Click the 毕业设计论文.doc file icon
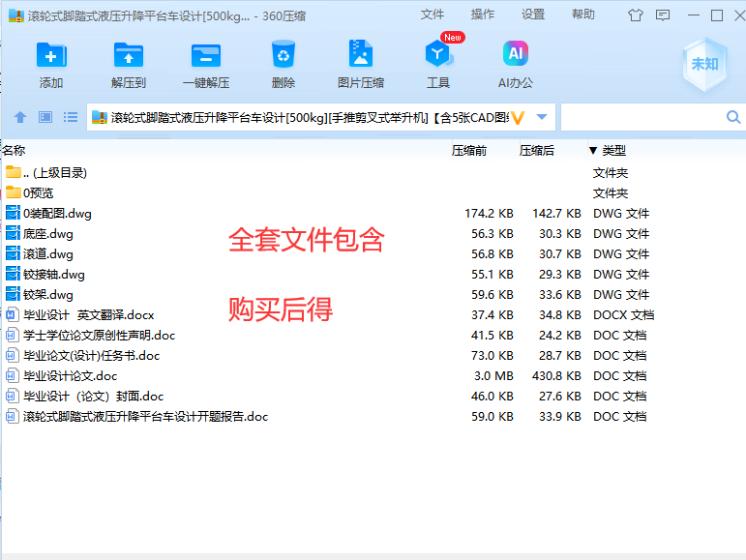 (x=12, y=375)
